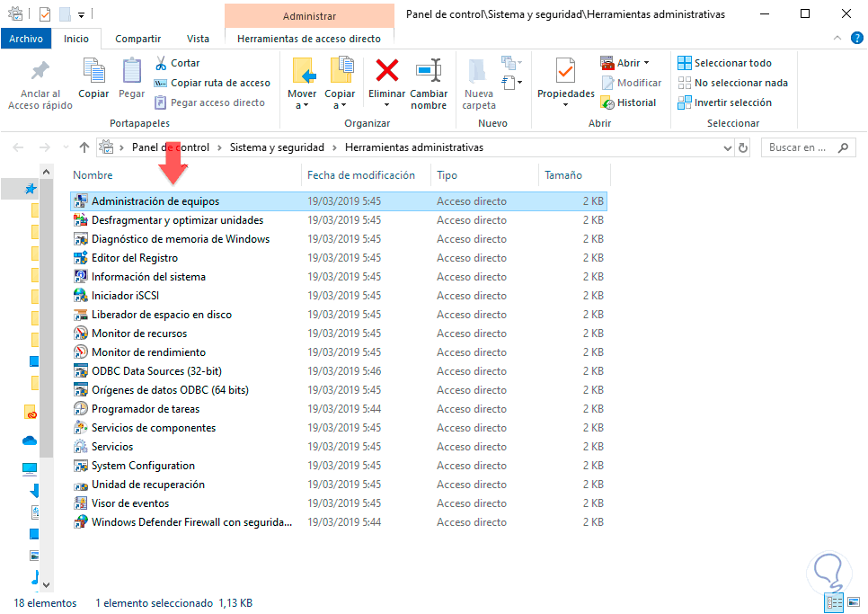Select Administración de equipos shortcut icon
868x614 pixels.
pos(81,201)
